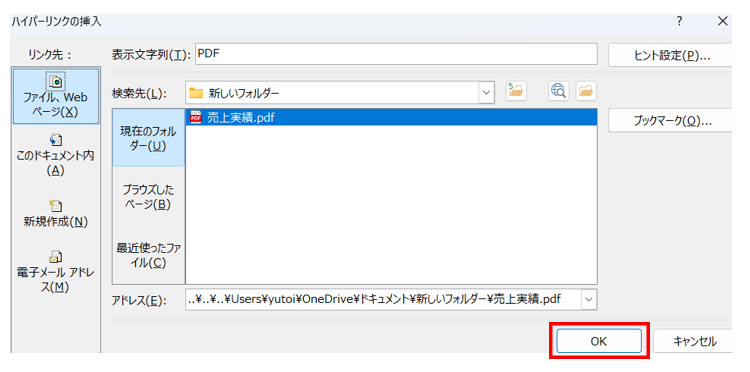750x372 pixels.
Task: Click the 表示文字列 text field
Action: click(396, 54)
